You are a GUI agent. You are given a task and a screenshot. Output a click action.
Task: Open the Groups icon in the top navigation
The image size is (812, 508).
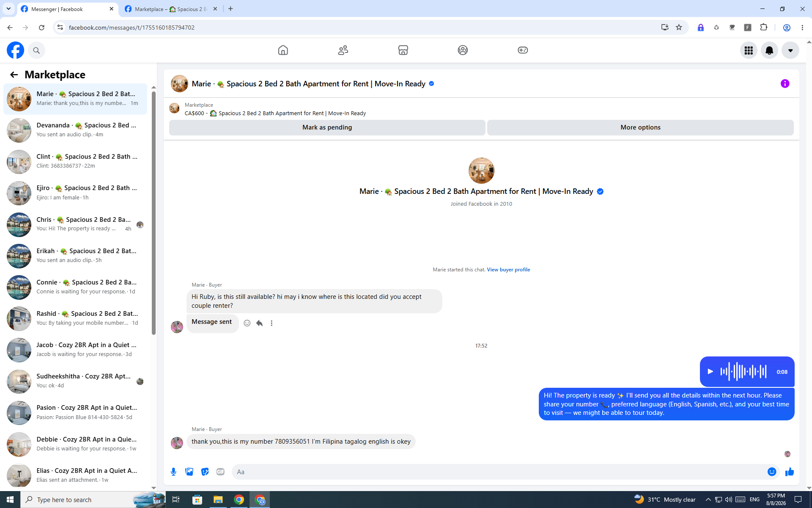(463, 50)
